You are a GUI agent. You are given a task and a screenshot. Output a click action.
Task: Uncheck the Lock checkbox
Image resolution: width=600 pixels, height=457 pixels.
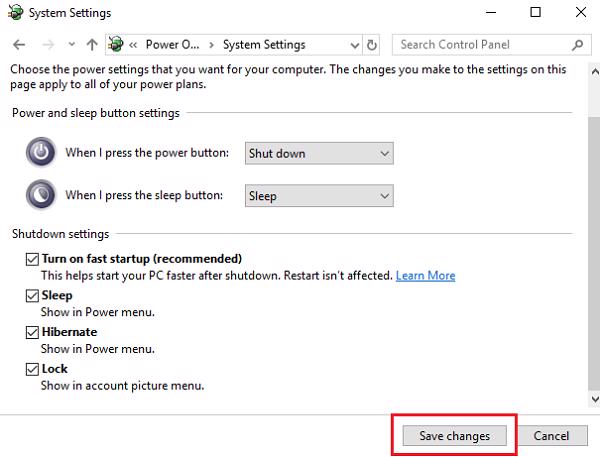[x=32, y=369]
